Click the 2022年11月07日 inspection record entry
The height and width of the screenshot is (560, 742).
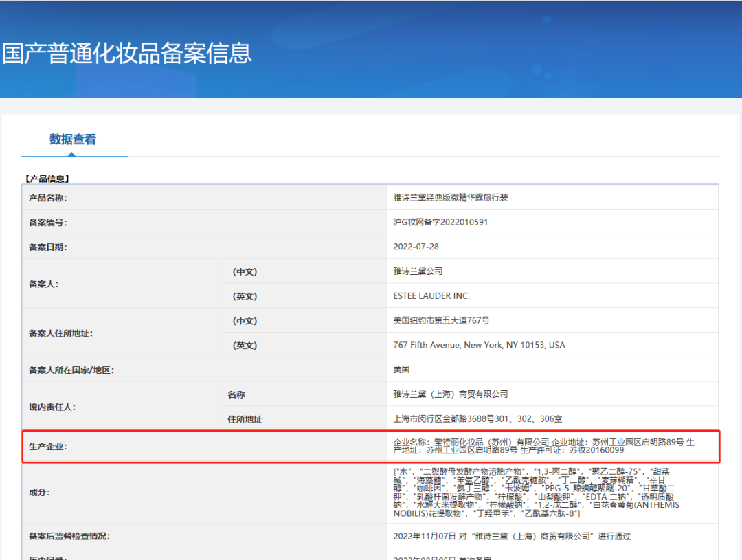[512, 536]
